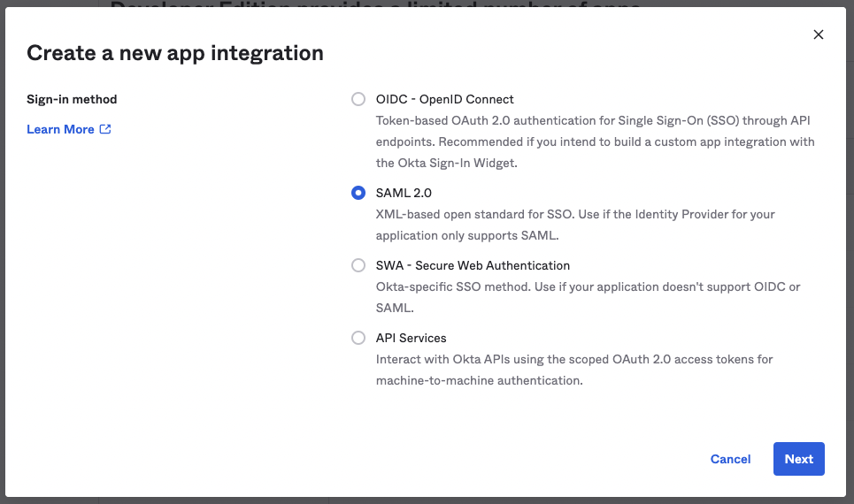Click the Developer Edition text behind dialog

point(372,4)
